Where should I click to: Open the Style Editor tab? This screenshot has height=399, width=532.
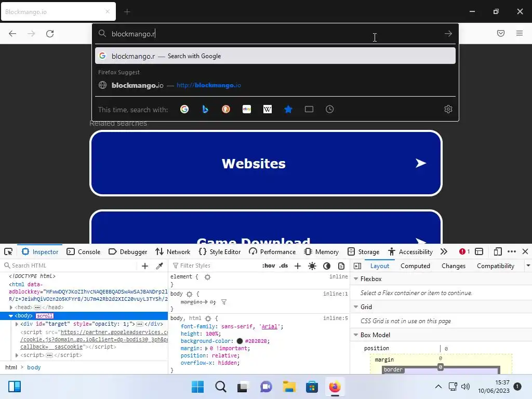click(220, 252)
